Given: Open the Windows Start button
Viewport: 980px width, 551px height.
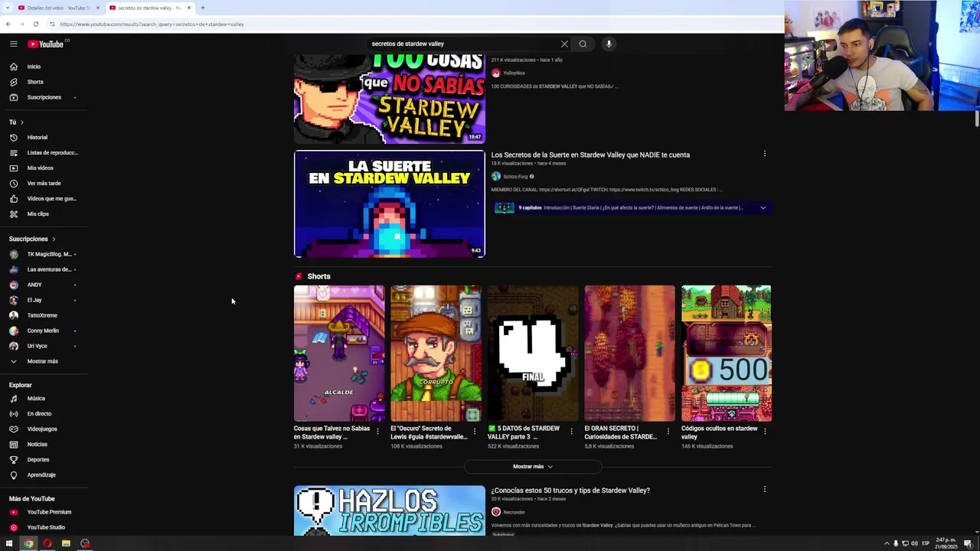Looking at the screenshot, I should pos(9,543).
